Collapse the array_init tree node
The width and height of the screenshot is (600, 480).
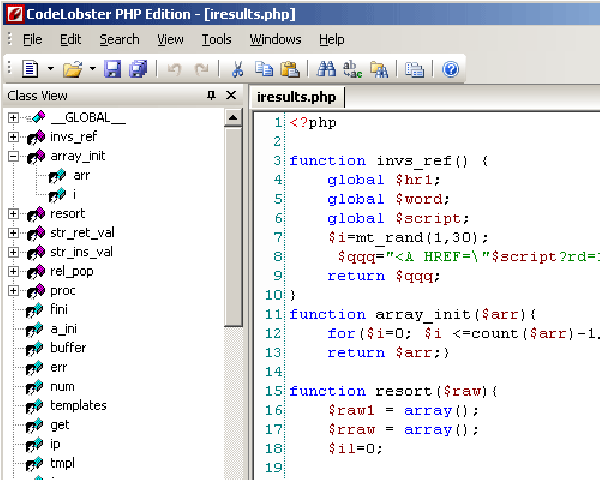[14, 156]
